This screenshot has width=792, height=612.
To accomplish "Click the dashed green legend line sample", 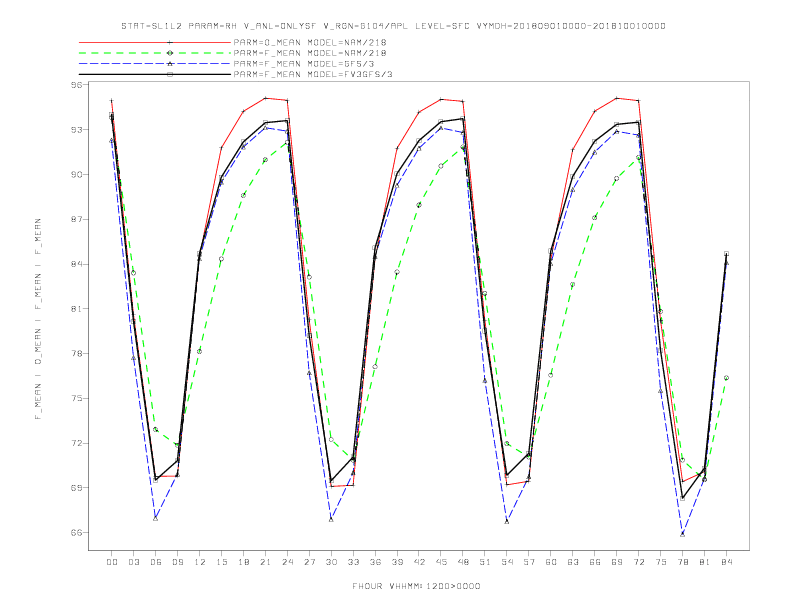I will 155,53.
